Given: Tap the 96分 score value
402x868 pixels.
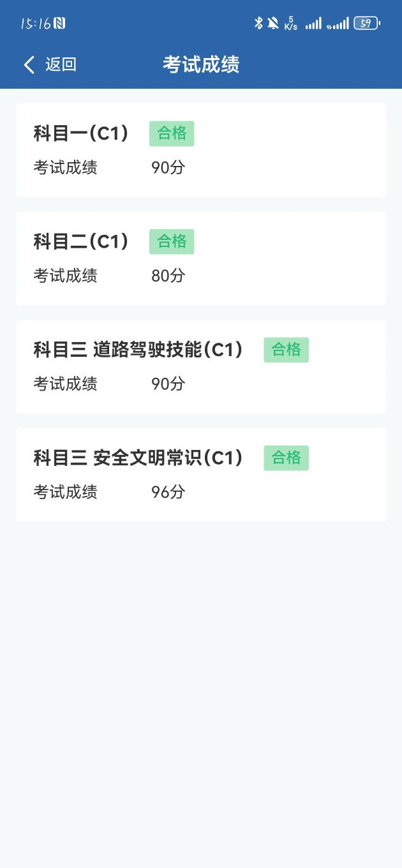Looking at the screenshot, I should click(168, 492).
